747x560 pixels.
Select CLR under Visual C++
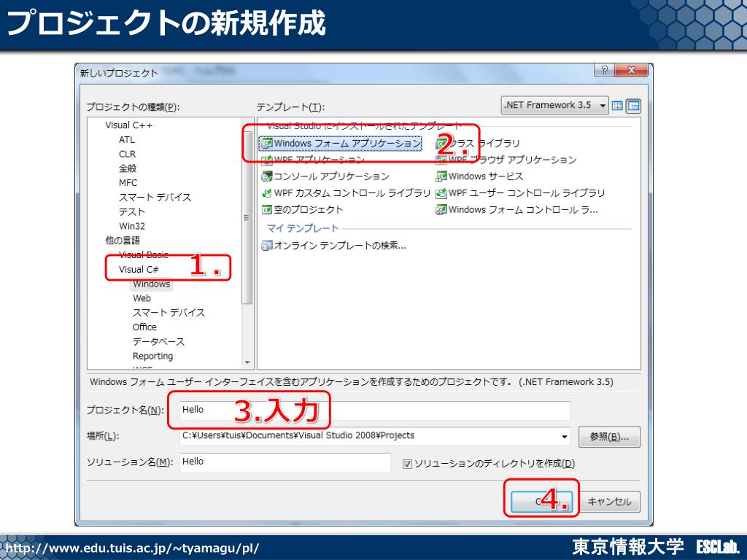click(x=127, y=155)
